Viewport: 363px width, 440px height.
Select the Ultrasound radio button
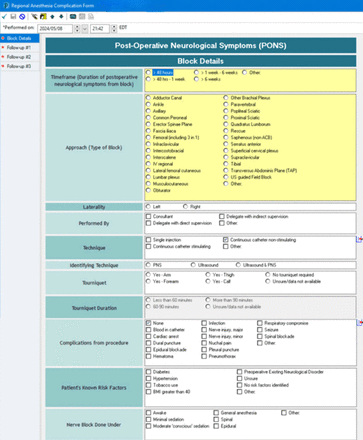193,265
